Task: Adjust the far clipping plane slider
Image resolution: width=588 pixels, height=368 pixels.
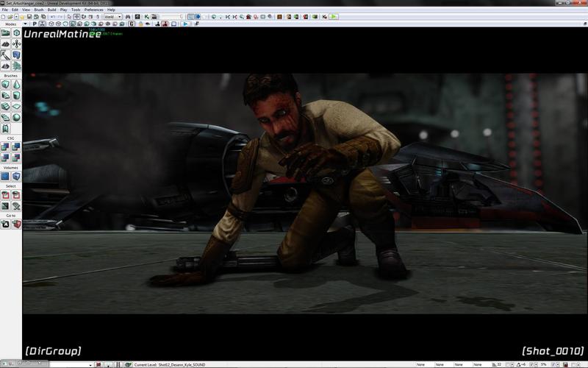Action: (x=173, y=17)
